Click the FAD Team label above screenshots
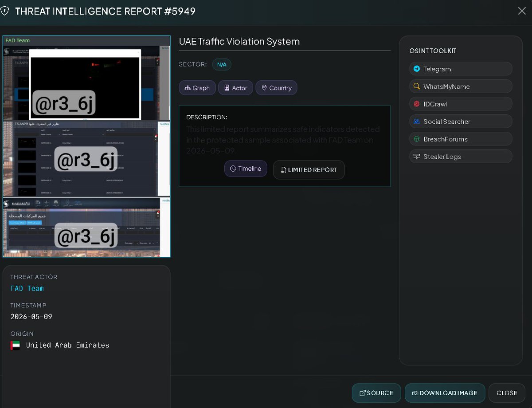This screenshot has height=408, width=532. coord(18,40)
